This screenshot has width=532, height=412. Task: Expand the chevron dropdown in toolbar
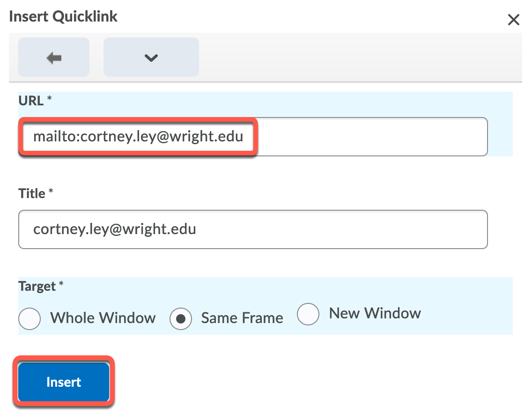(x=151, y=58)
